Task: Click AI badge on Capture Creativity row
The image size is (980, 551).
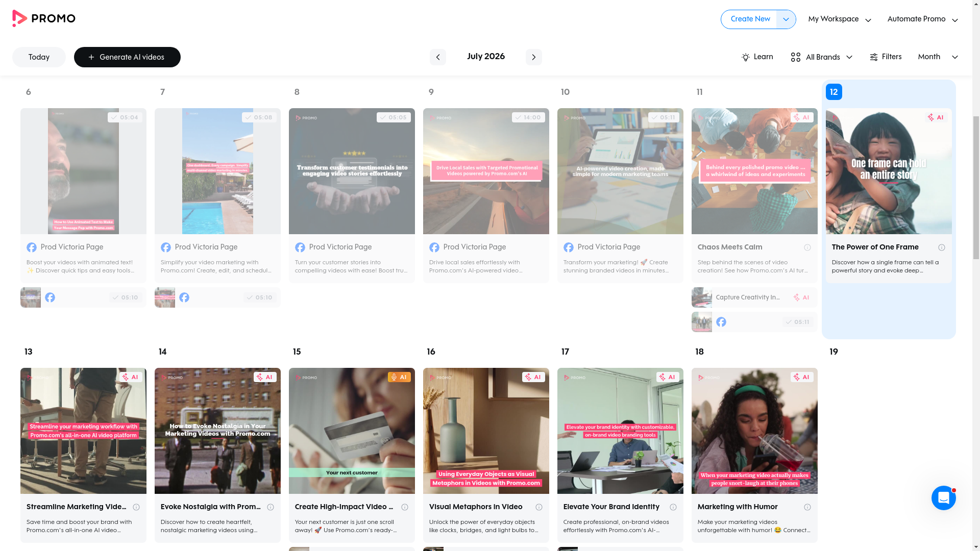Action: [x=801, y=297]
